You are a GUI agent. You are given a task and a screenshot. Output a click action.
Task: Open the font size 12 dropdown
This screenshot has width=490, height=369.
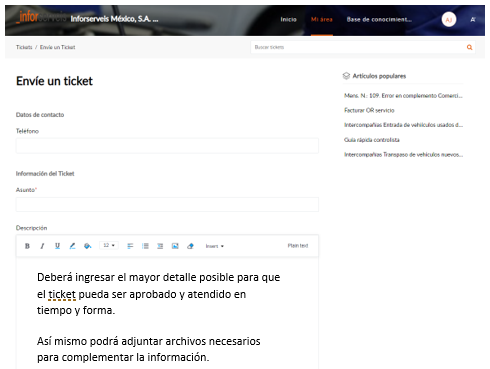[109, 245]
